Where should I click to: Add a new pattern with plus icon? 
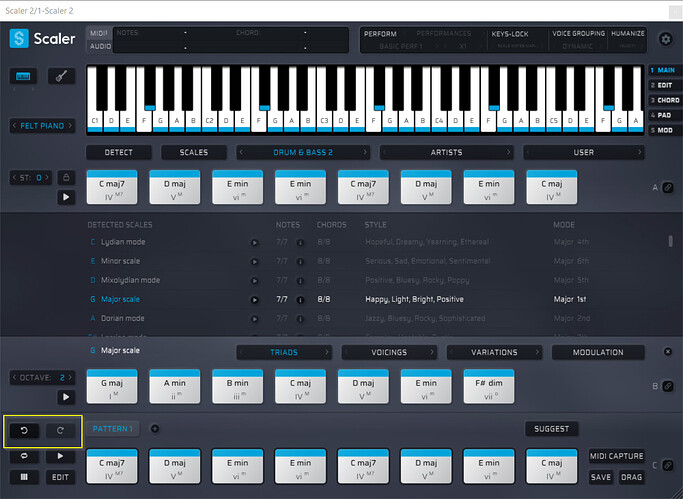[155, 429]
